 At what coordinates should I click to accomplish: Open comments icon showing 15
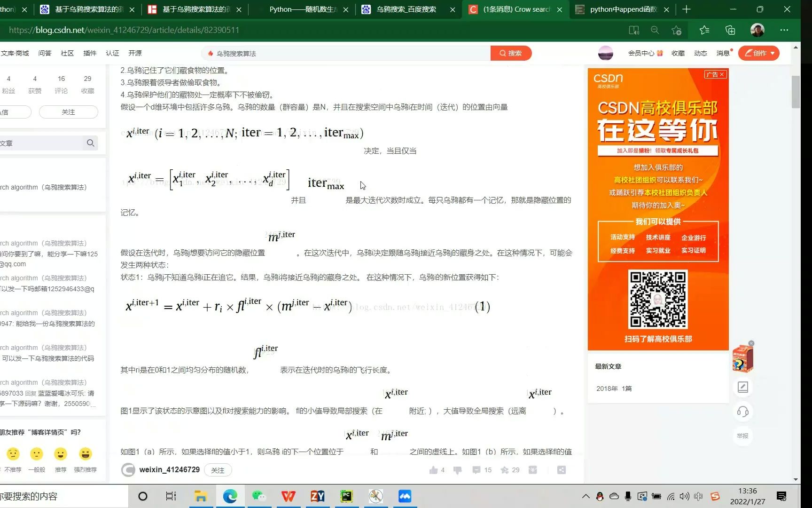pos(476,470)
